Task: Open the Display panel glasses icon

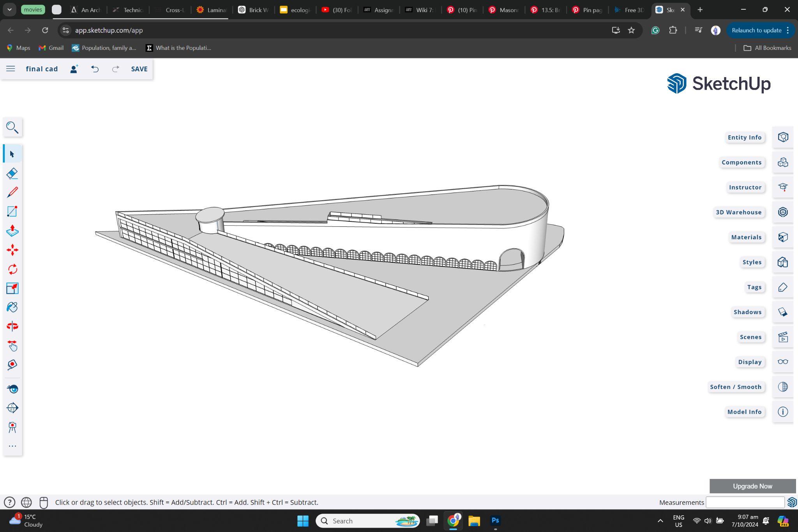Action: (x=782, y=362)
